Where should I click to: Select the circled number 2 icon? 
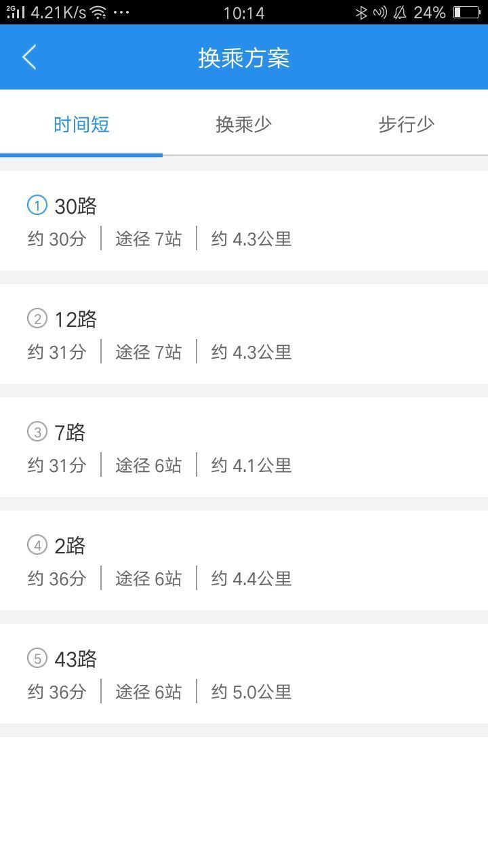[x=37, y=318]
